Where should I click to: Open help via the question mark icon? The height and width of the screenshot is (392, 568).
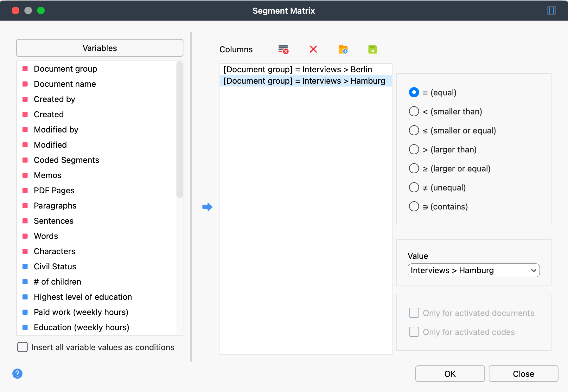click(17, 374)
